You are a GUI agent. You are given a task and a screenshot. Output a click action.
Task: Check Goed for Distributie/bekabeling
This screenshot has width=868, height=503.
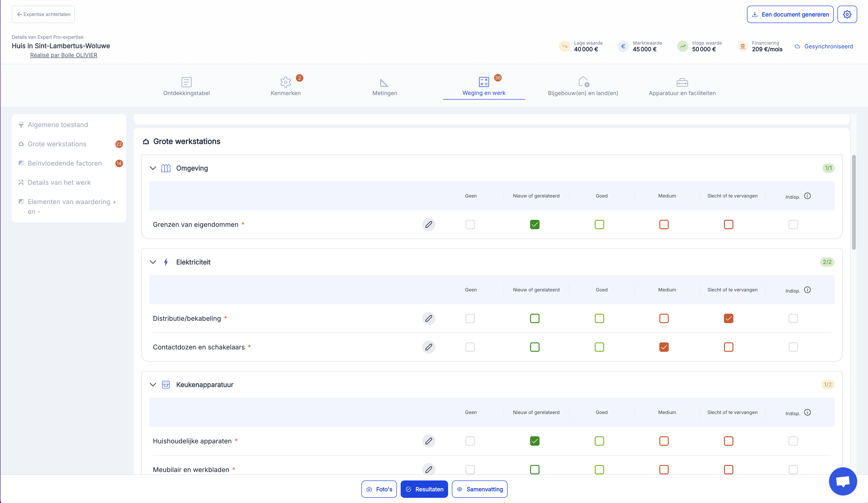coord(599,318)
